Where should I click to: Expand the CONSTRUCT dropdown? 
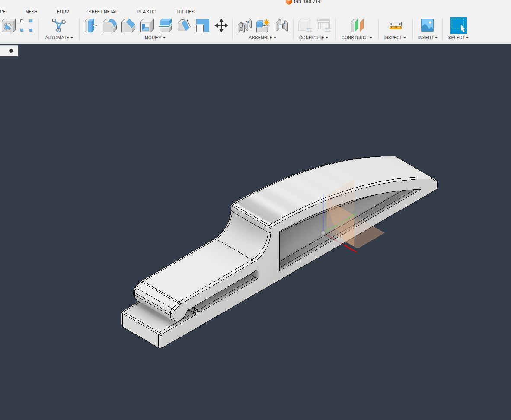[357, 38]
